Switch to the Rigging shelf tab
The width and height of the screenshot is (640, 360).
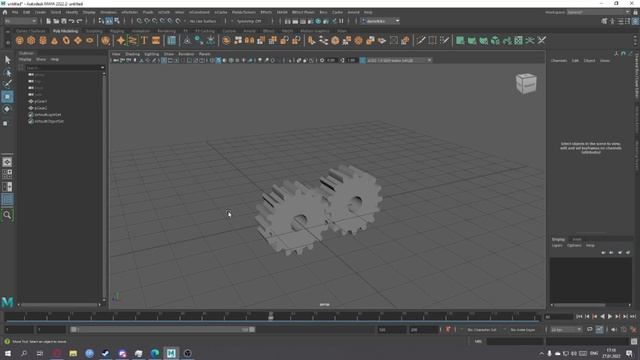117,31
